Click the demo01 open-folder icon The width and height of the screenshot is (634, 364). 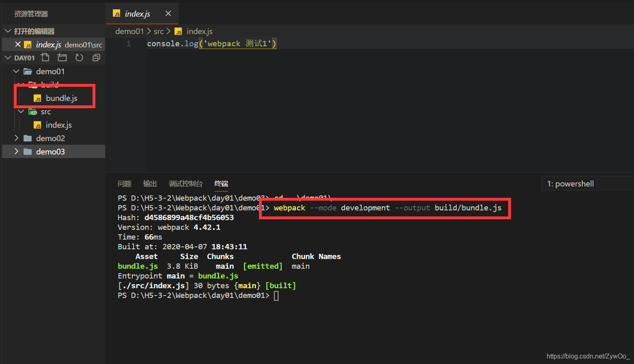coord(28,71)
